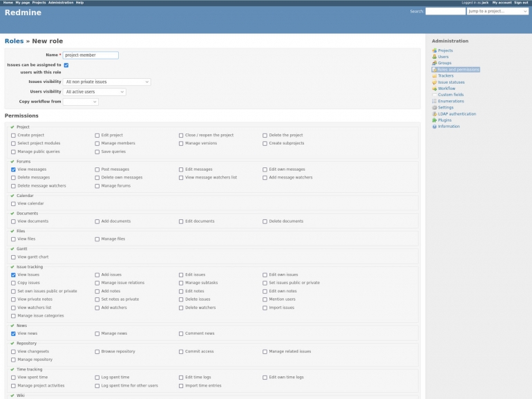Image resolution: width=532 pixels, height=399 pixels.
Task: Click the Users icon in Administration sidebar
Action: point(435,57)
